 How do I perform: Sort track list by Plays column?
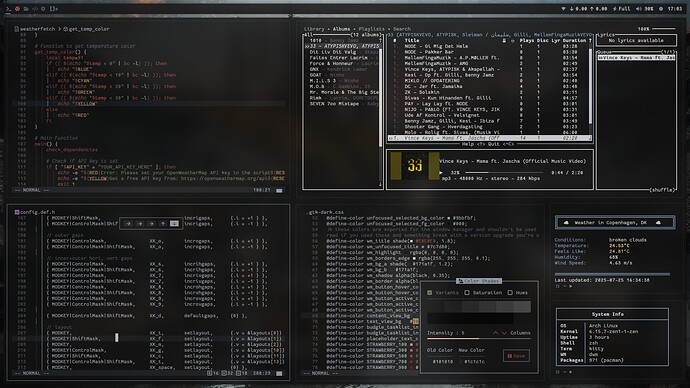tap(526, 40)
